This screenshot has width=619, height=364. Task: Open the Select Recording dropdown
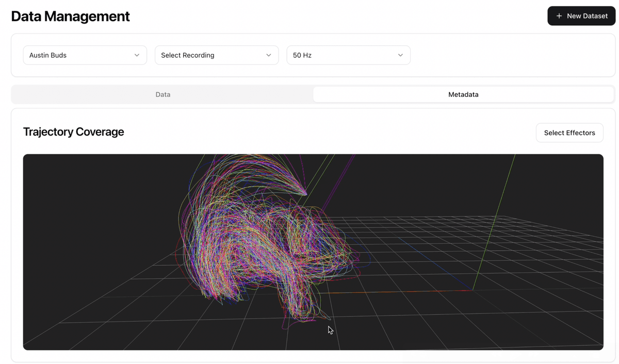[x=217, y=55]
